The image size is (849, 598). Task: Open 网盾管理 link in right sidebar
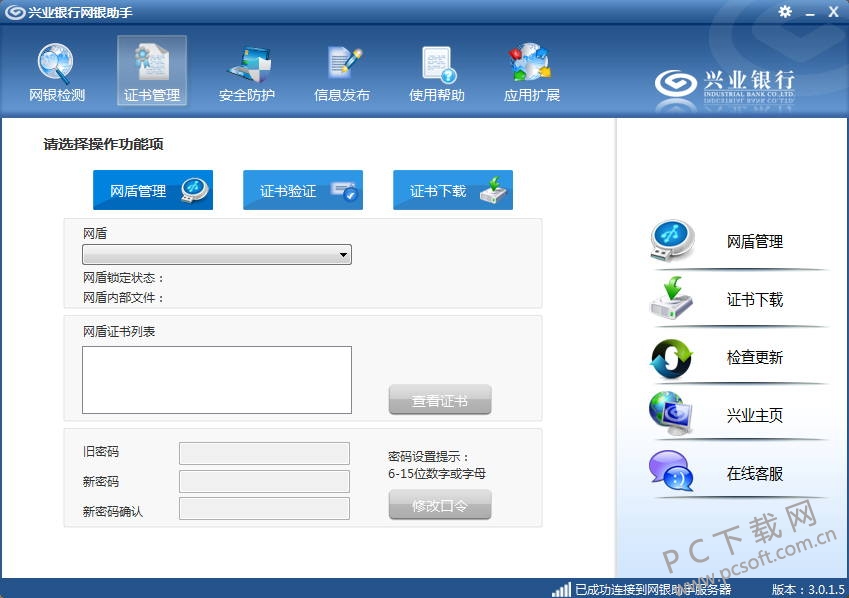pyautogui.click(x=755, y=242)
